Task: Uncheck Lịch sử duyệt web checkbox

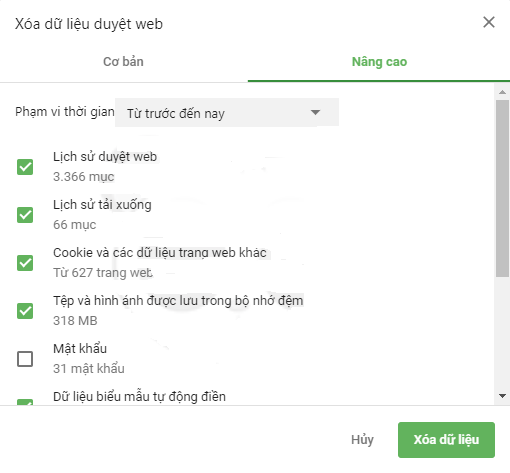Action: click(25, 167)
